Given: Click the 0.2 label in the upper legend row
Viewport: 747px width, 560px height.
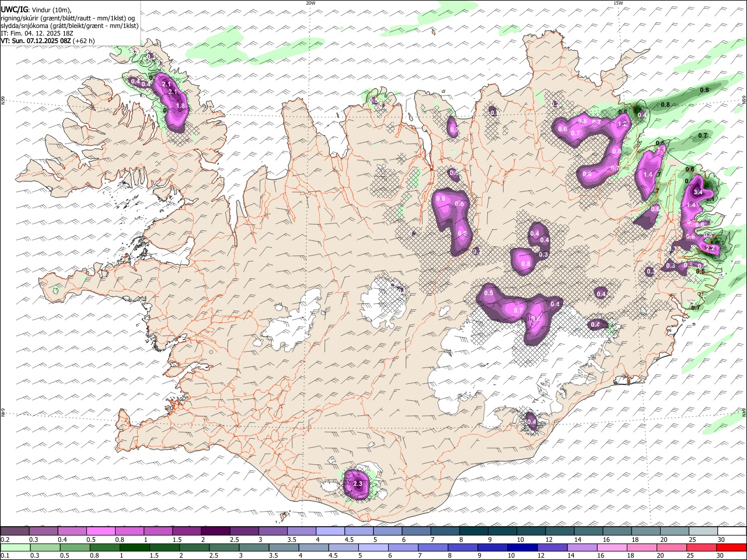Looking at the screenshot, I should [6, 540].
